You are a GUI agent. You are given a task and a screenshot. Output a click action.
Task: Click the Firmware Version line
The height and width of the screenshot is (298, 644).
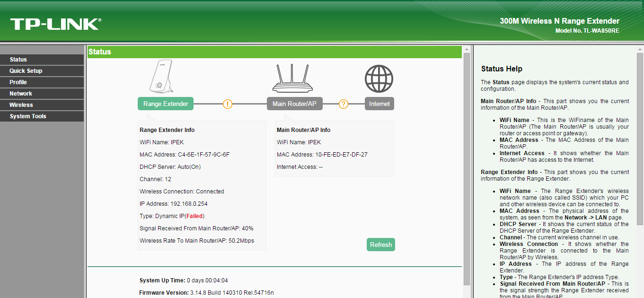click(x=206, y=293)
